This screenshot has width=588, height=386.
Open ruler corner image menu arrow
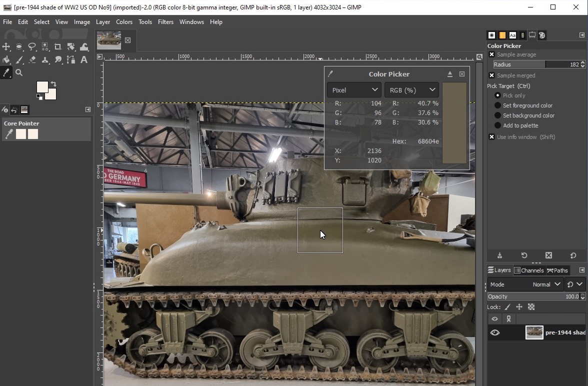point(99,56)
